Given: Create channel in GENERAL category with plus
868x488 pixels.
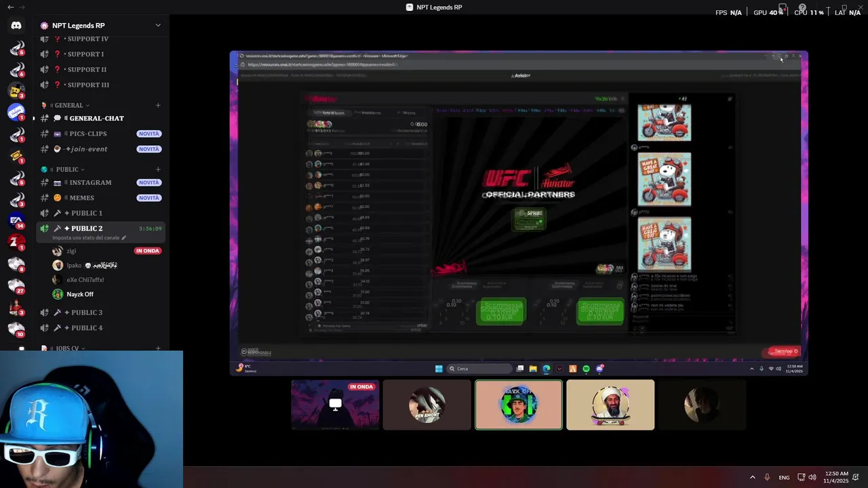Looking at the screenshot, I should point(158,105).
